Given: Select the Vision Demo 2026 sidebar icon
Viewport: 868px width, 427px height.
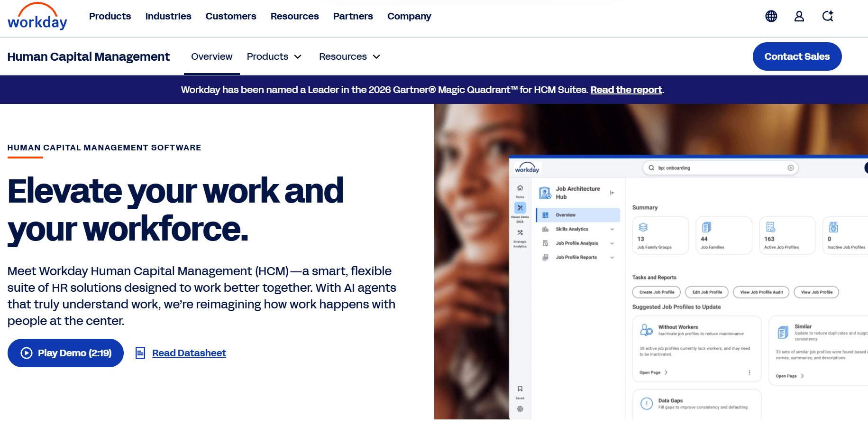Looking at the screenshot, I should 520,208.
